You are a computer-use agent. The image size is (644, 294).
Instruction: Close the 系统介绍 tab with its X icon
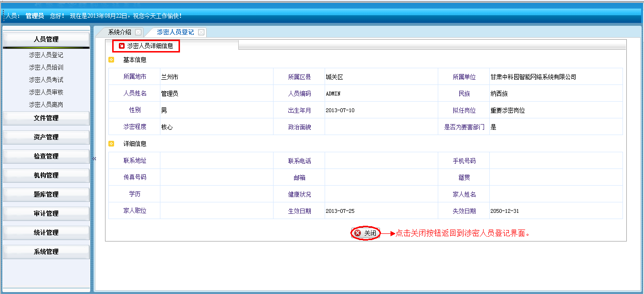138,32
